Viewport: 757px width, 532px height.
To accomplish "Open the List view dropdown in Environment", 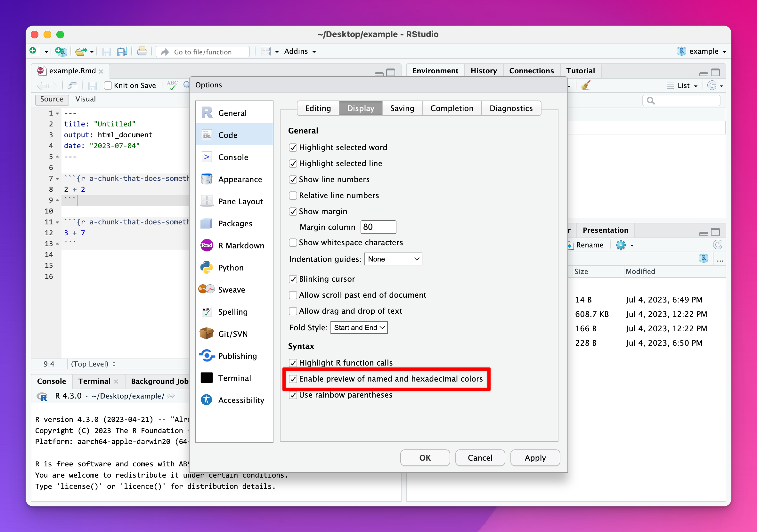I will pos(682,86).
